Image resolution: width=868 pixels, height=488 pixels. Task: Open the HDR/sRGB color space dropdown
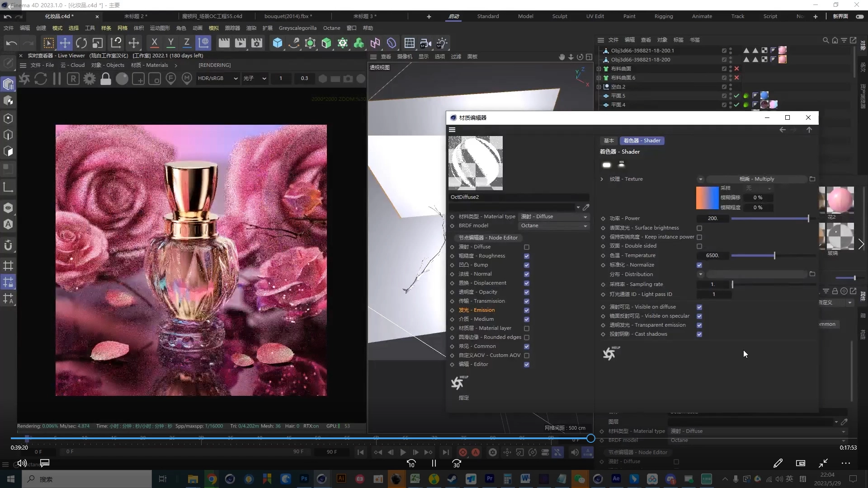point(217,78)
